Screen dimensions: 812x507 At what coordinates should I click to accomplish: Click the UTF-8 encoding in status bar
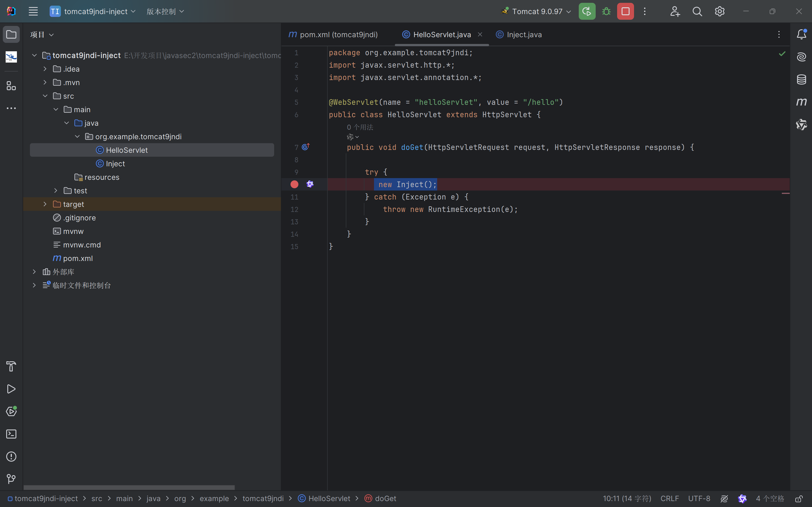point(699,499)
